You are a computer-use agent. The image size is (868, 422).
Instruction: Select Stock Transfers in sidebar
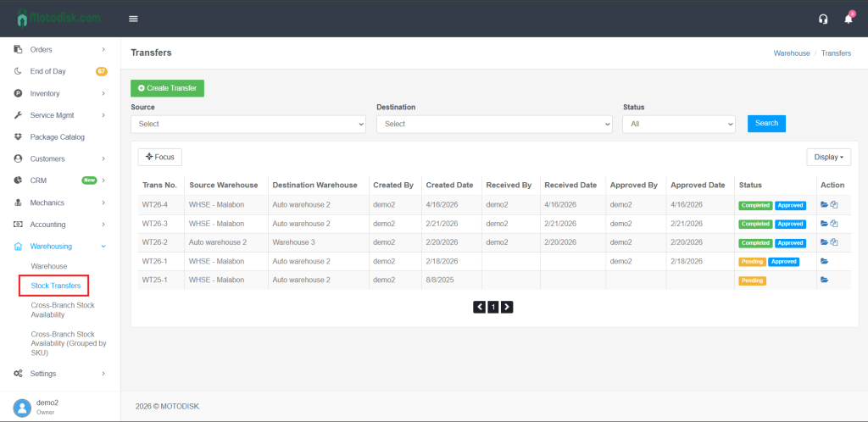(56, 286)
